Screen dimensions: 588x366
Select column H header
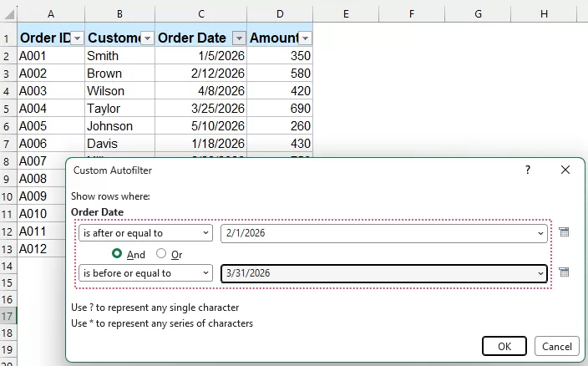544,14
